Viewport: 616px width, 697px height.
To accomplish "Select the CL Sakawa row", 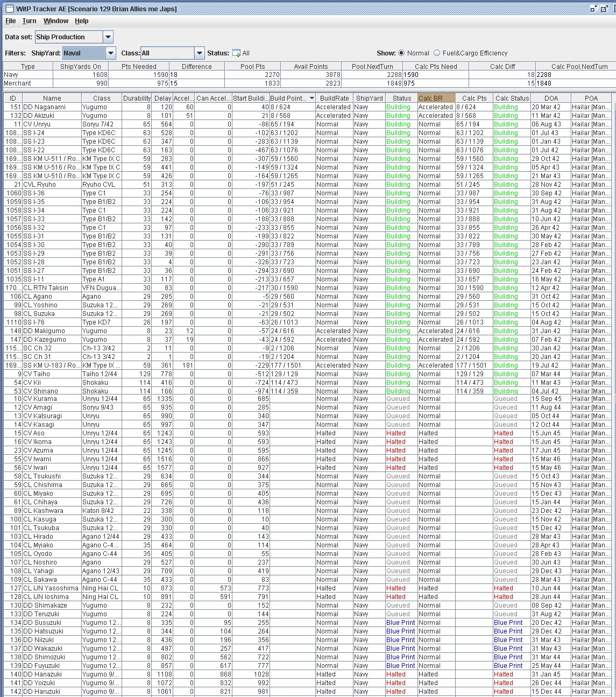I will click(308, 580).
